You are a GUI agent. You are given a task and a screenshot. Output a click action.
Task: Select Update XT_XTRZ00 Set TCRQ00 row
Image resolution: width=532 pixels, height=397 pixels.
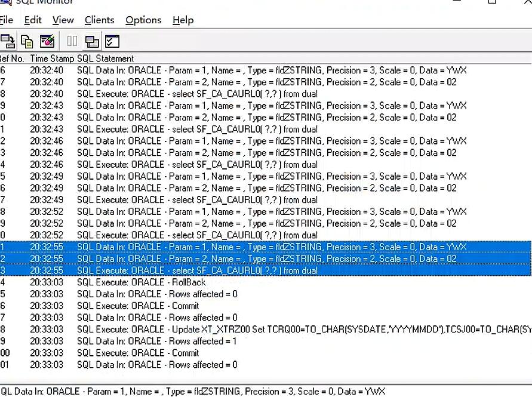(x=266, y=329)
